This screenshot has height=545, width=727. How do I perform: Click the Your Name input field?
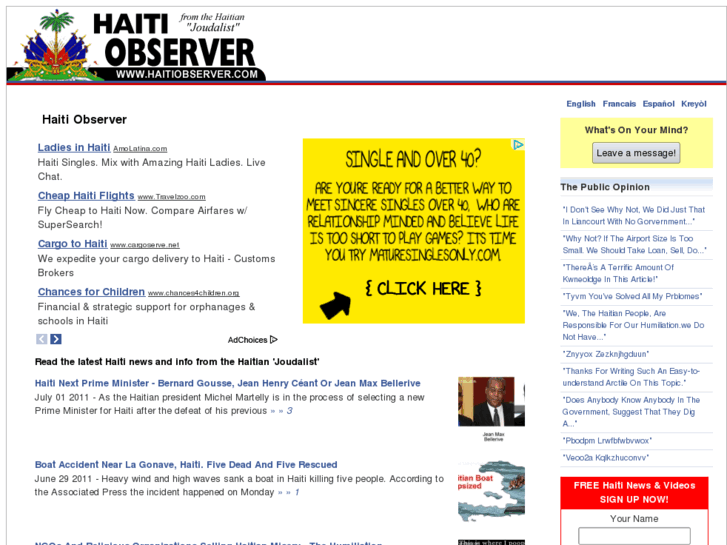tap(634, 536)
